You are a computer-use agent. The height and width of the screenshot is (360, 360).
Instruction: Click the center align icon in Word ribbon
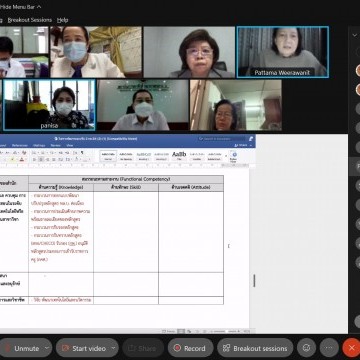pyautogui.click(x=41, y=160)
